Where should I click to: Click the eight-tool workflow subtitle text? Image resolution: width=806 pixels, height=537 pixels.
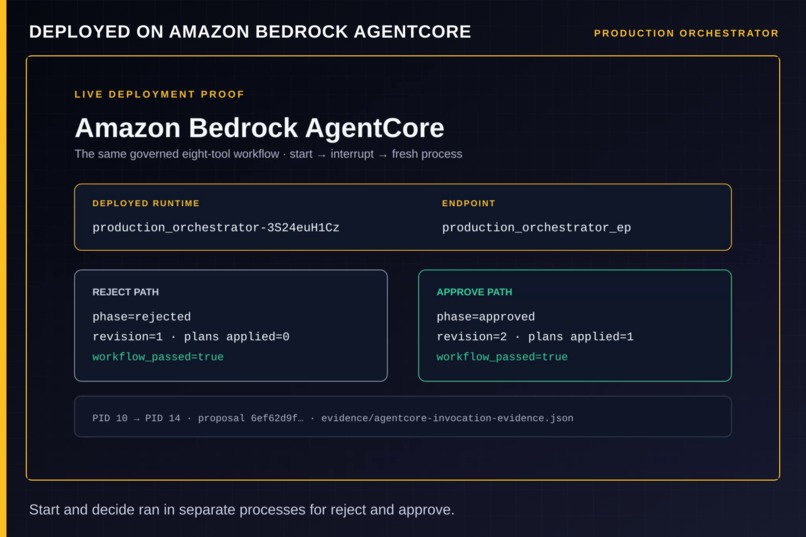tap(268, 154)
